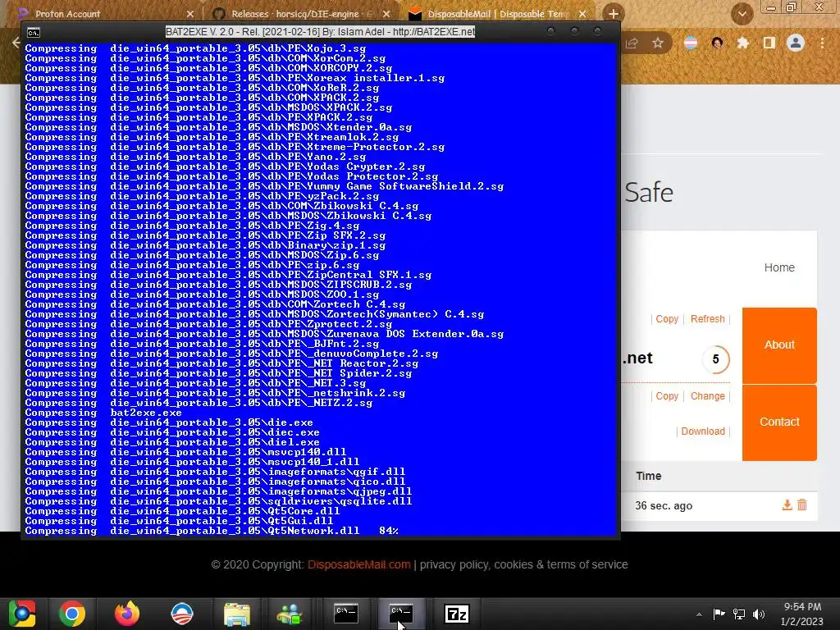Click the last round button in BAT2EXE title bar

pyautogui.click(x=598, y=31)
